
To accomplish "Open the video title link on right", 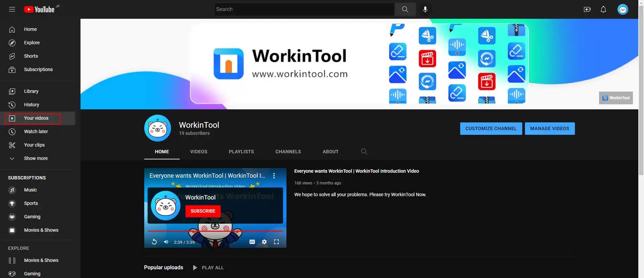I will pyautogui.click(x=357, y=171).
